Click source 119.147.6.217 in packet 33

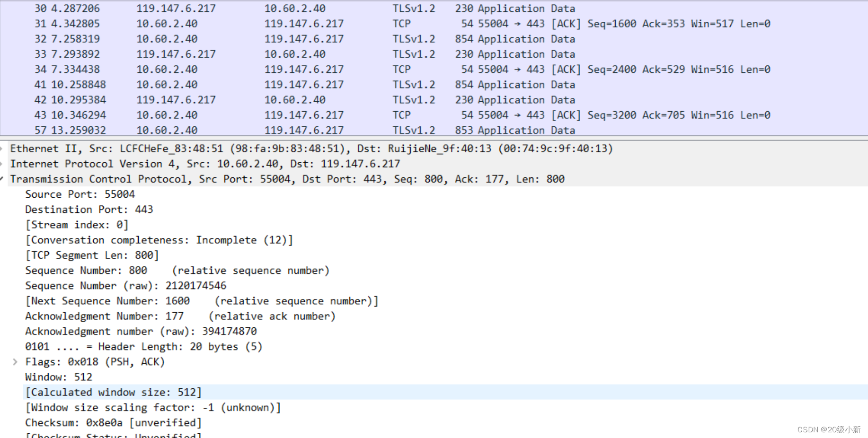point(176,54)
